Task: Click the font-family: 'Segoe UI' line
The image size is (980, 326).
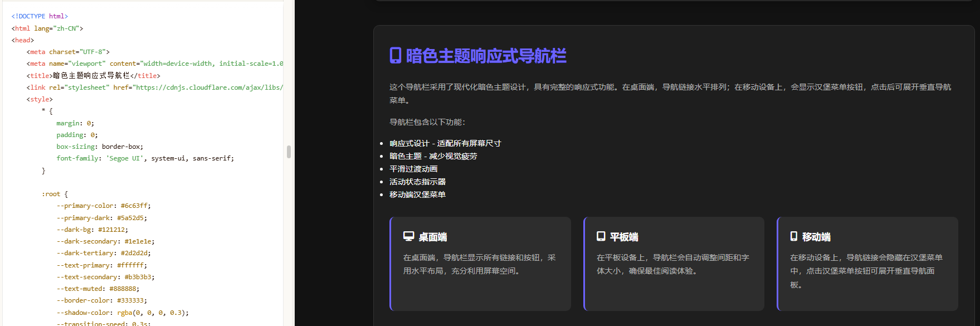Action: [x=145, y=158]
